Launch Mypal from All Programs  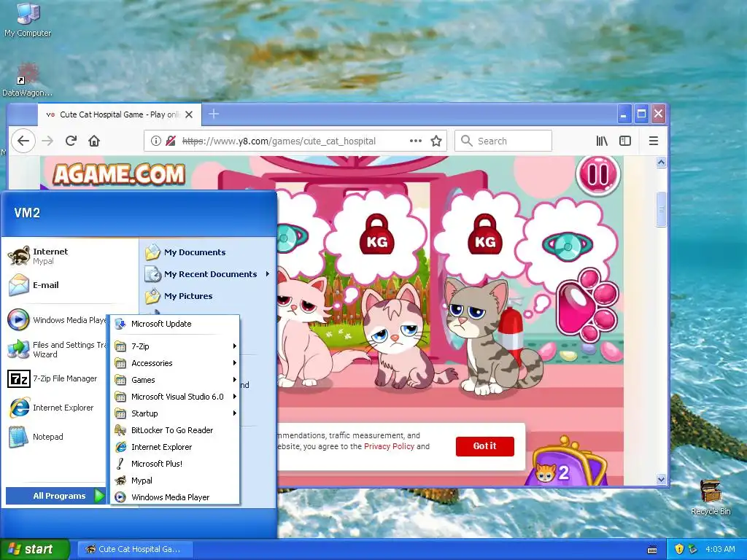(x=175, y=481)
